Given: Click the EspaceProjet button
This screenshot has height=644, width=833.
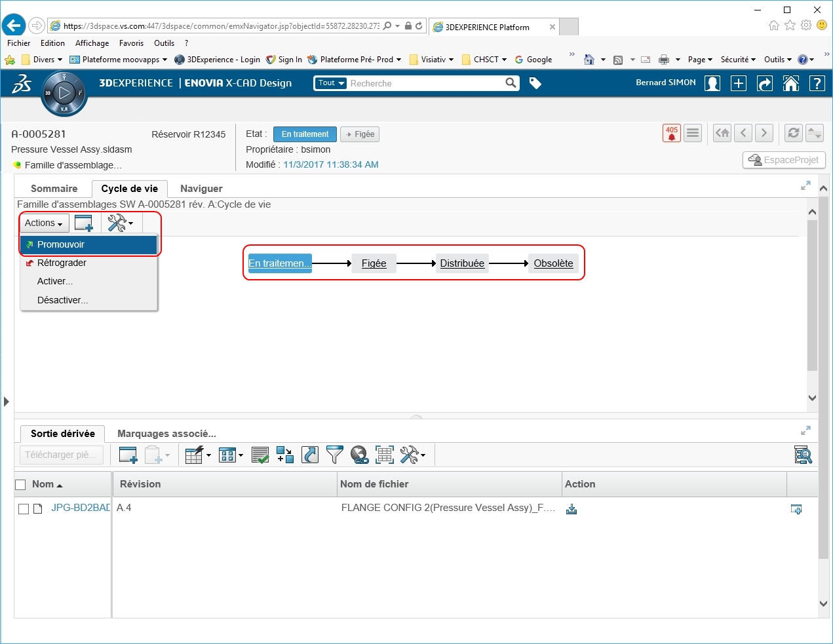Looking at the screenshot, I should pyautogui.click(x=784, y=160).
